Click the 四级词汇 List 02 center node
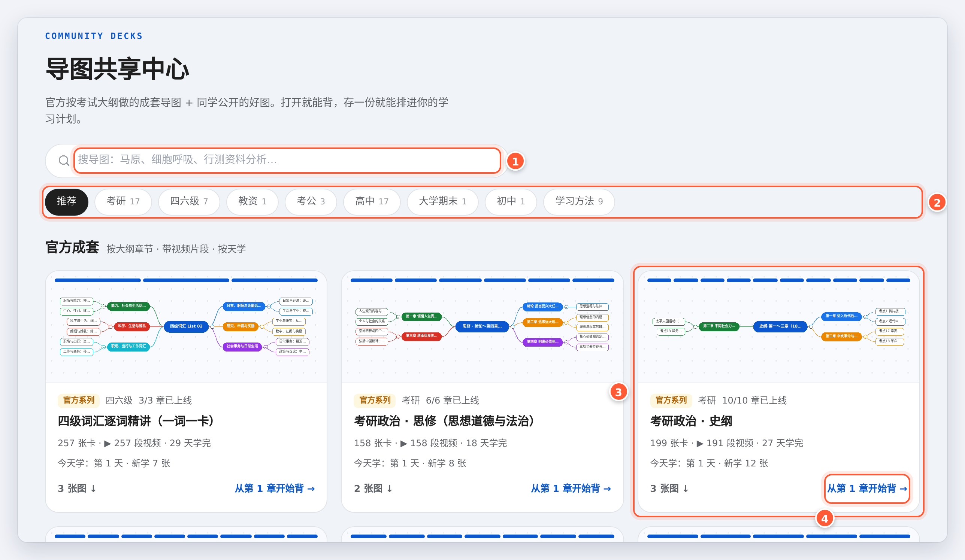 click(x=186, y=326)
